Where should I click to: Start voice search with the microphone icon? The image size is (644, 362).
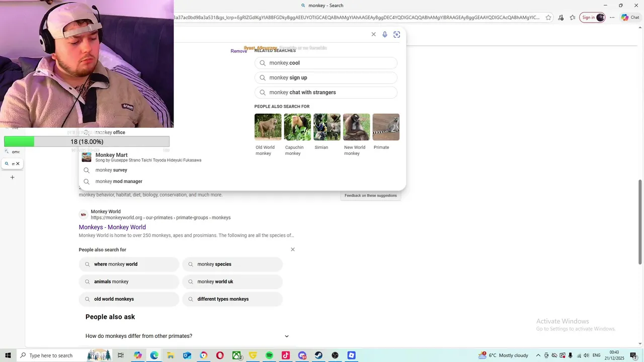click(x=385, y=34)
